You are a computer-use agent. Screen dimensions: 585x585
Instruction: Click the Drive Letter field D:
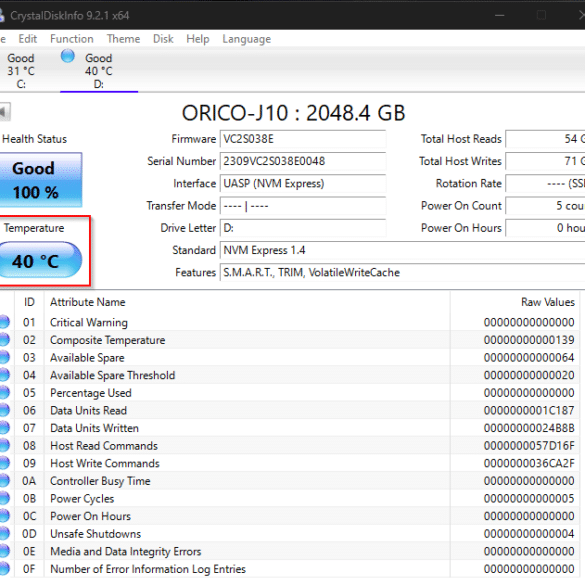[x=303, y=228]
